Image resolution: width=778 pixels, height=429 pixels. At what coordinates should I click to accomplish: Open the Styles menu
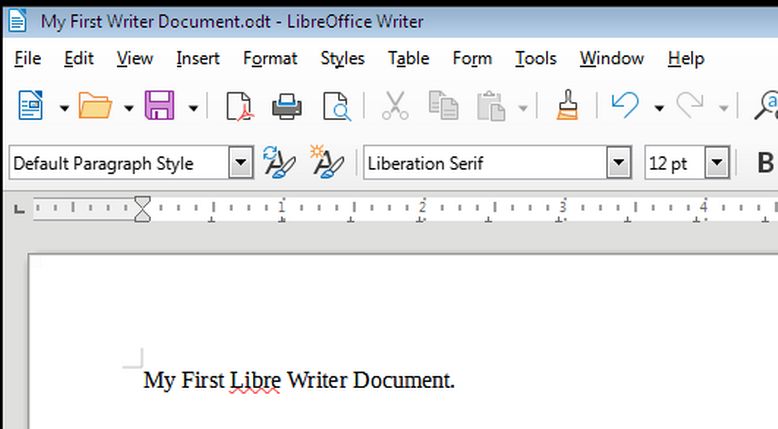(343, 59)
